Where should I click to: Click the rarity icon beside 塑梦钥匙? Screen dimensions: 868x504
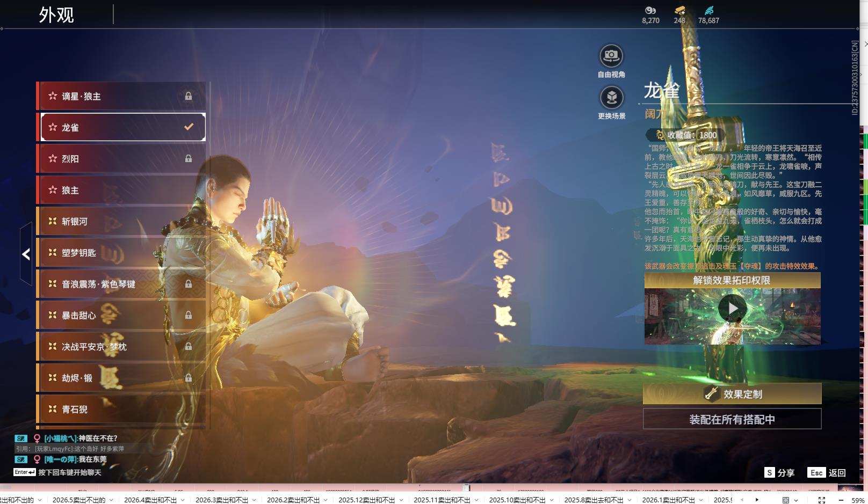pyautogui.click(x=53, y=252)
